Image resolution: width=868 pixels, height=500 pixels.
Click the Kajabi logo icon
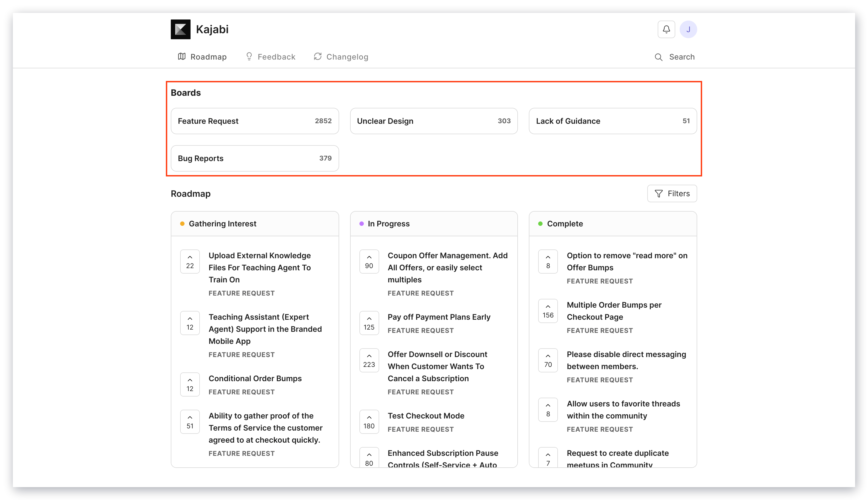point(180,29)
